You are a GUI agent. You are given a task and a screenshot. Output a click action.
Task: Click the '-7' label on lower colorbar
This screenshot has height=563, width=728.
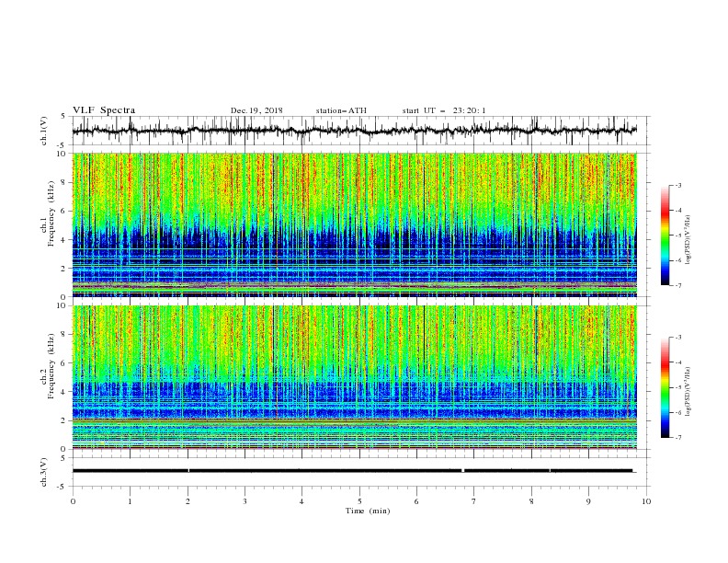point(677,437)
